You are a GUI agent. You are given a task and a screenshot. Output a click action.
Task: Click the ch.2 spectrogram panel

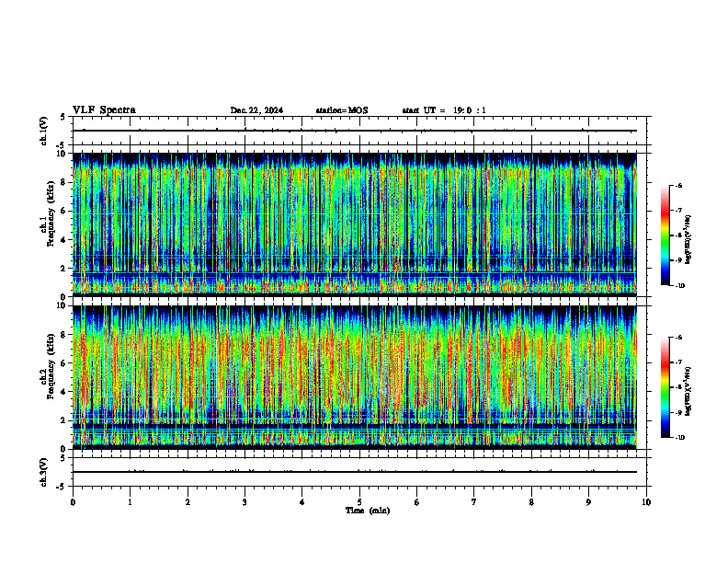click(x=355, y=377)
